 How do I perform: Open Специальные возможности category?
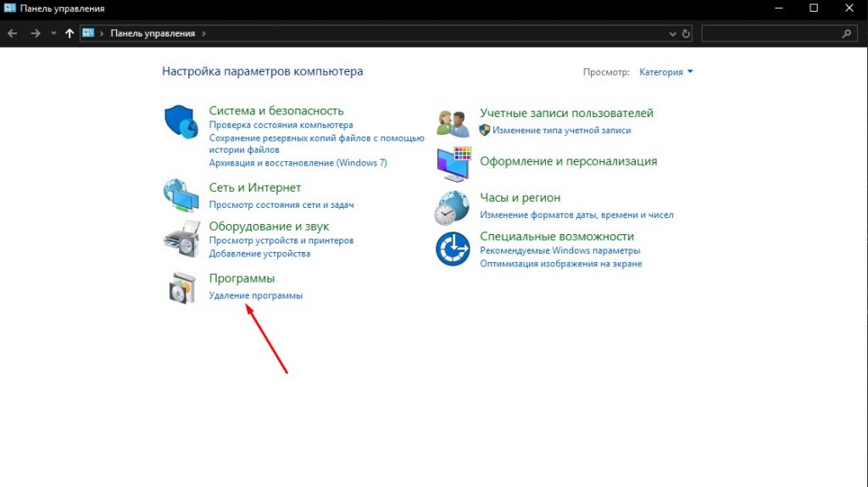(557, 237)
